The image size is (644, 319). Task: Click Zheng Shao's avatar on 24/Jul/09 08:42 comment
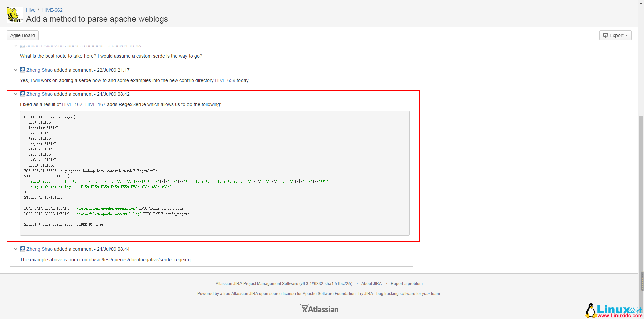click(23, 94)
